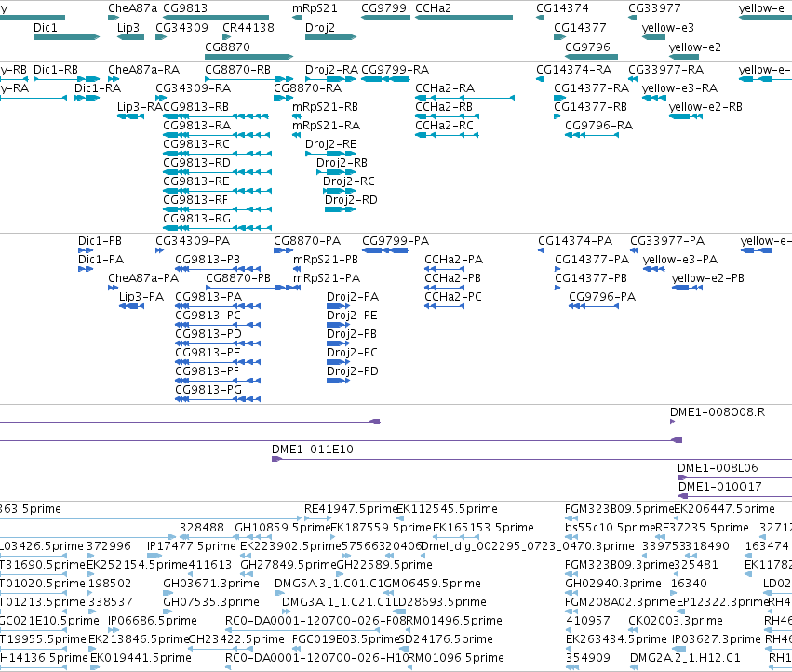Select transcript CCHa2-RC
792x672 pixels.
pyautogui.click(x=444, y=126)
